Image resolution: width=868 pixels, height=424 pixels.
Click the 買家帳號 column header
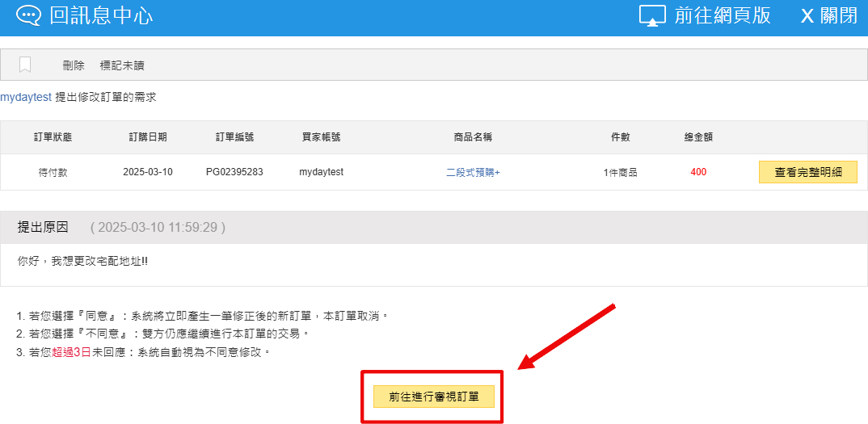tap(321, 137)
